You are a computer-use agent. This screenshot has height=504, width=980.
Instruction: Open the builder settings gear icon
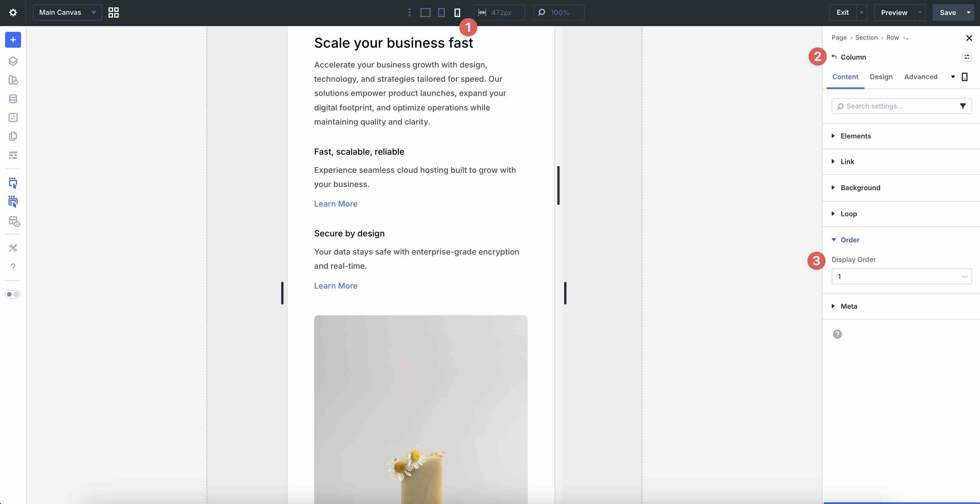click(13, 12)
